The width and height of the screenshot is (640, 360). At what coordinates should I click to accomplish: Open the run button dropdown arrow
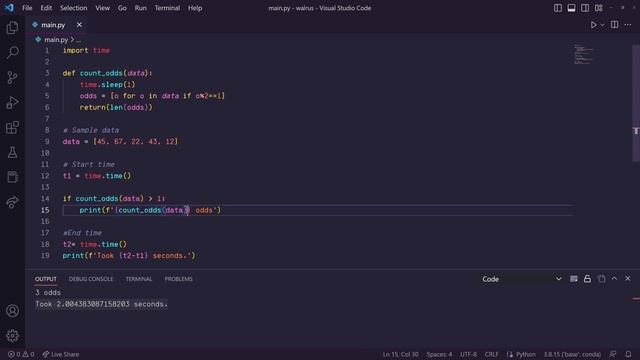[602, 25]
